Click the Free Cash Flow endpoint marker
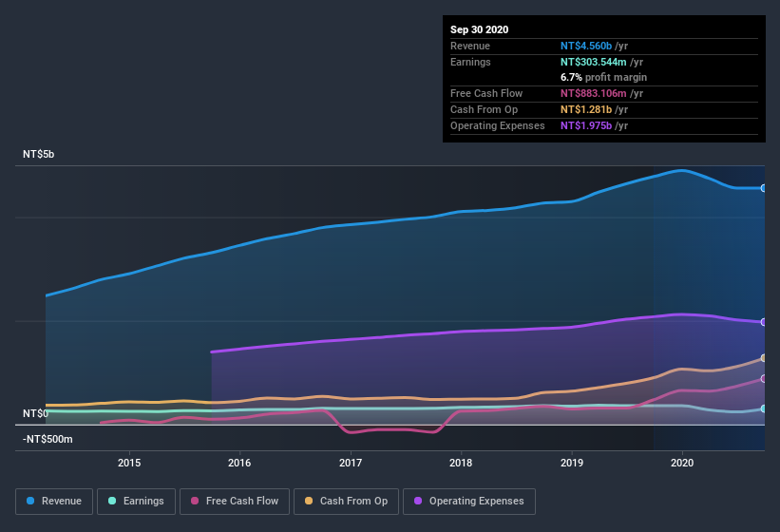This screenshot has width=780, height=532. point(763,379)
